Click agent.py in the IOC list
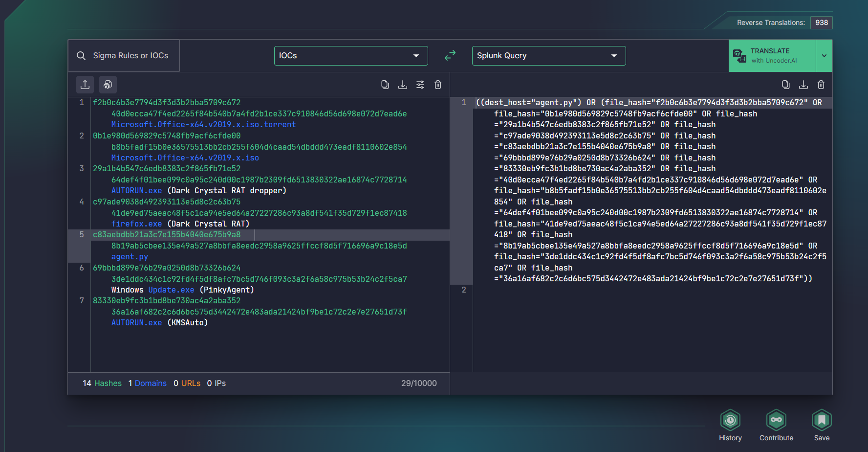Screen dimensions: 868x452 click(130, 257)
